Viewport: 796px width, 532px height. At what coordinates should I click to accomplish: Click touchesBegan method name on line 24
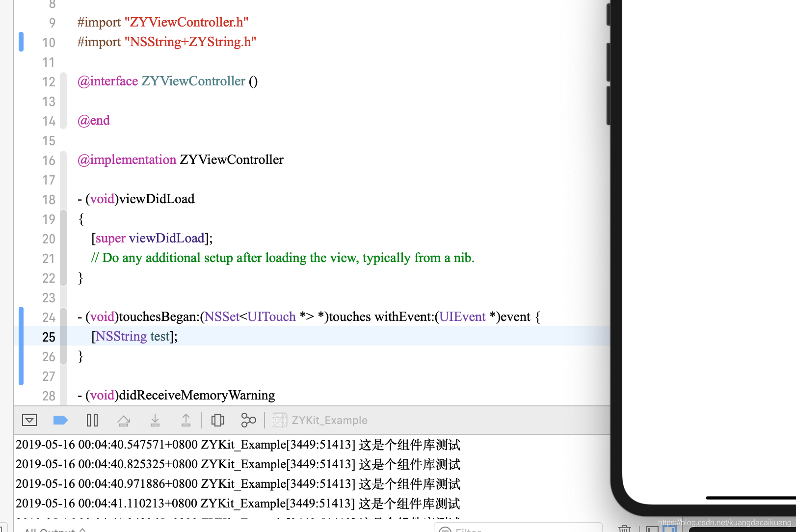click(x=158, y=317)
